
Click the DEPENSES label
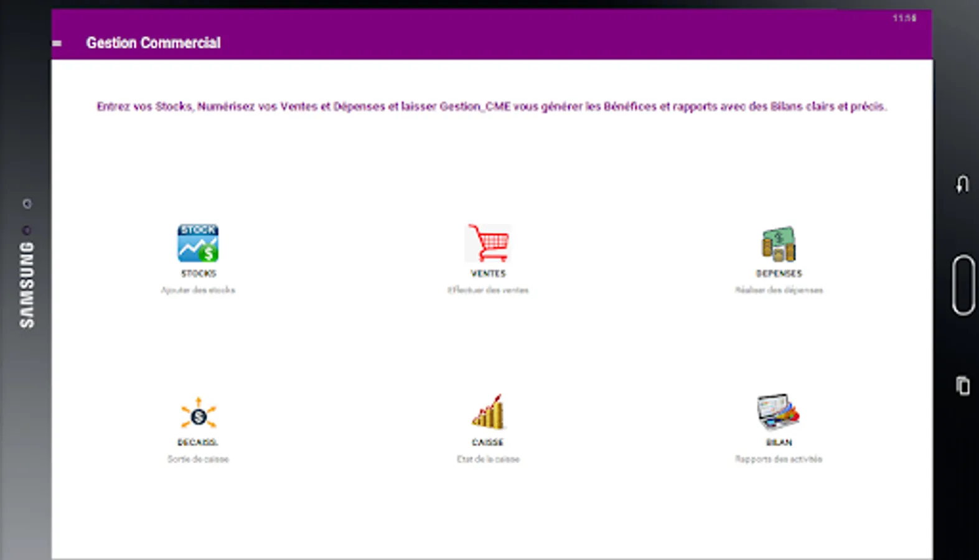[779, 273]
